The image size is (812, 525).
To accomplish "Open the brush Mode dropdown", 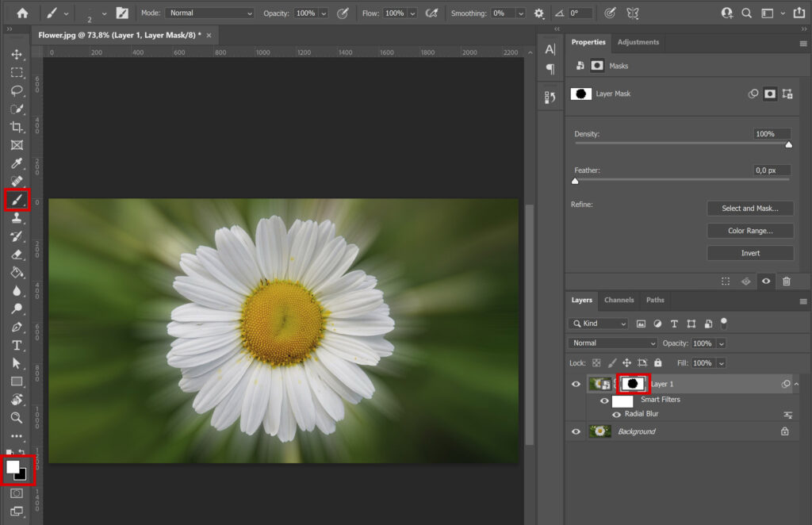I will click(210, 13).
